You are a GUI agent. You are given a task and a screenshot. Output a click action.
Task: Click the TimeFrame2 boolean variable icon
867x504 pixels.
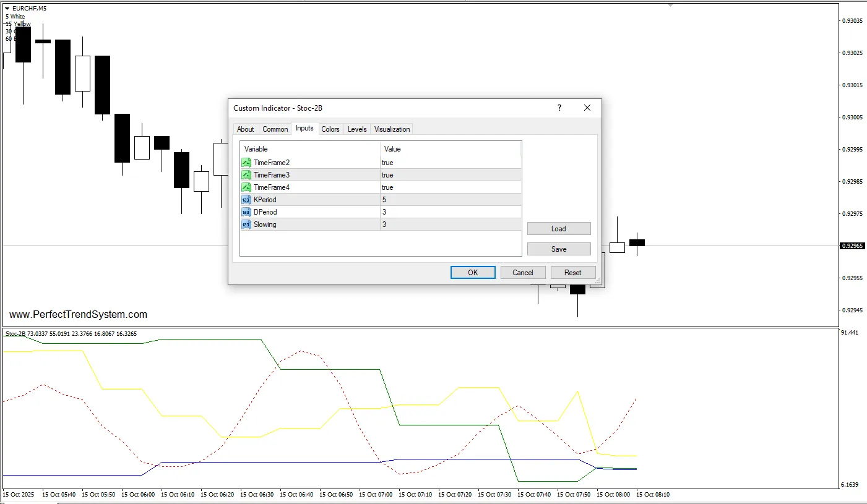246,163
